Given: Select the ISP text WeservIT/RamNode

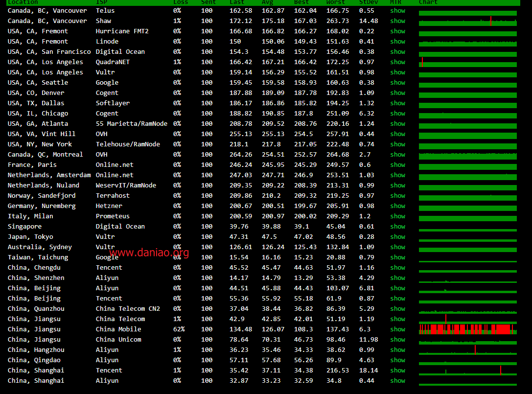Looking at the screenshot, I should [x=126, y=185].
